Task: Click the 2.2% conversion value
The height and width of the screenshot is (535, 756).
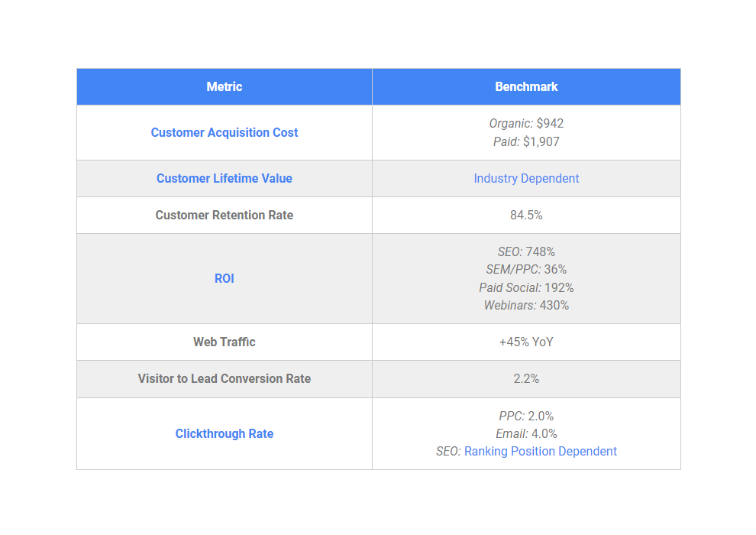Action: pyautogui.click(x=526, y=378)
